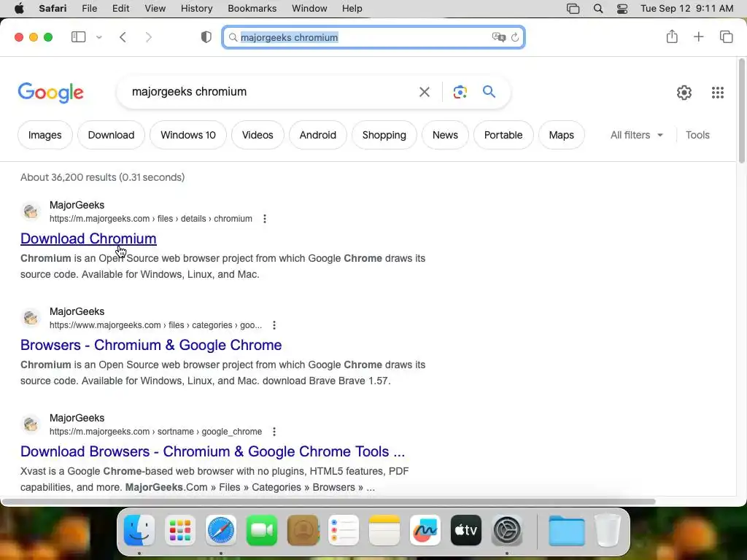Open more options for files › categories result
This screenshot has height=560, width=747.
coord(274,325)
